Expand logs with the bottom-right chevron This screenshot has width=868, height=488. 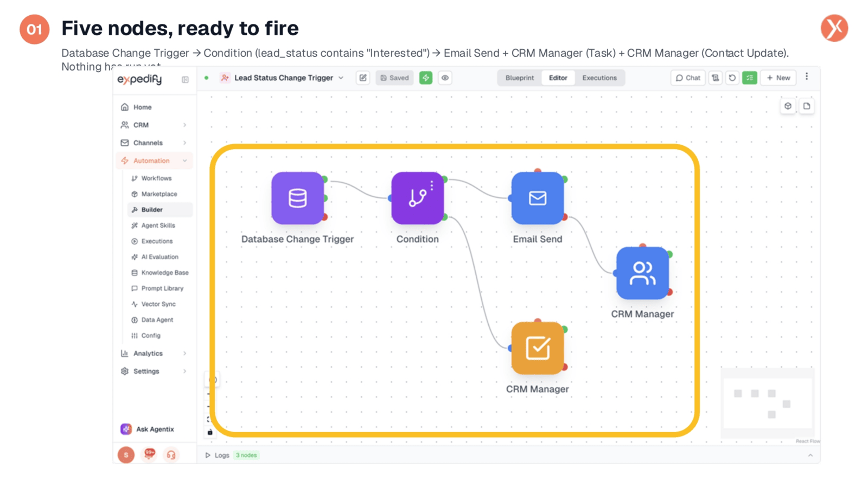(810, 455)
